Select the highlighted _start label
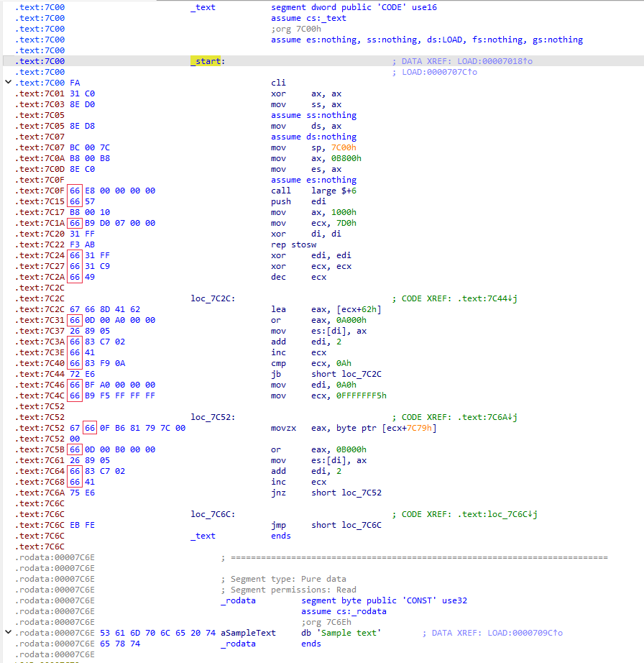Screen dimensions: 644x663 click(208, 61)
